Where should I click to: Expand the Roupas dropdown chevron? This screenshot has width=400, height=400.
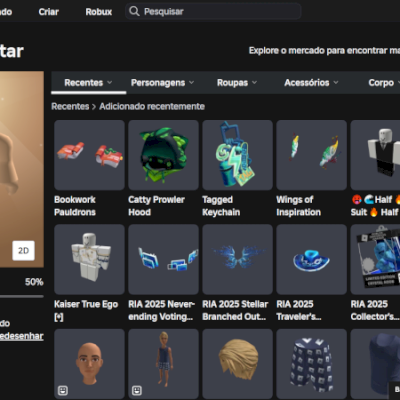tap(254, 82)
